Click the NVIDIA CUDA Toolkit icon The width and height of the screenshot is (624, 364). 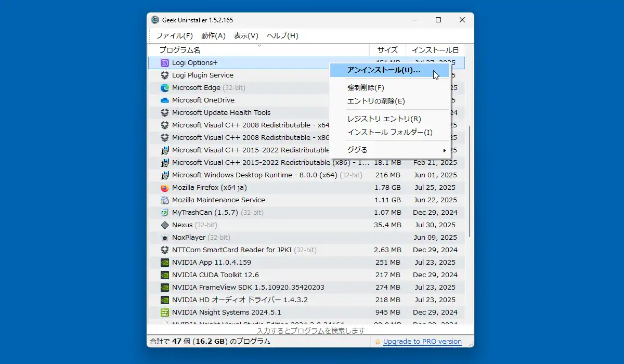click(165, 275)
